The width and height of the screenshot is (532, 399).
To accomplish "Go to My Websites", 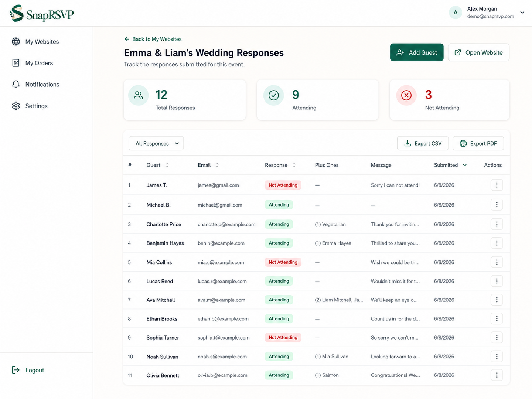I will point(42,42).
